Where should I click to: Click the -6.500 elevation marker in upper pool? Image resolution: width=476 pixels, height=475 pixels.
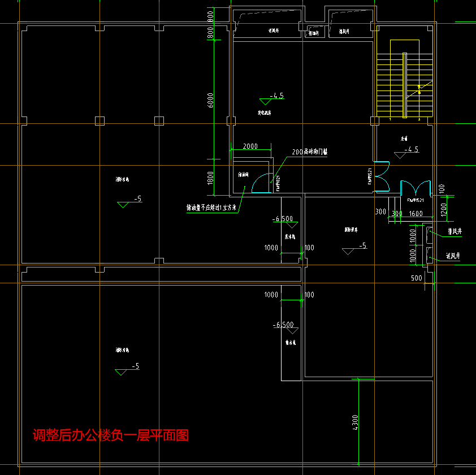tap(282, 219)
